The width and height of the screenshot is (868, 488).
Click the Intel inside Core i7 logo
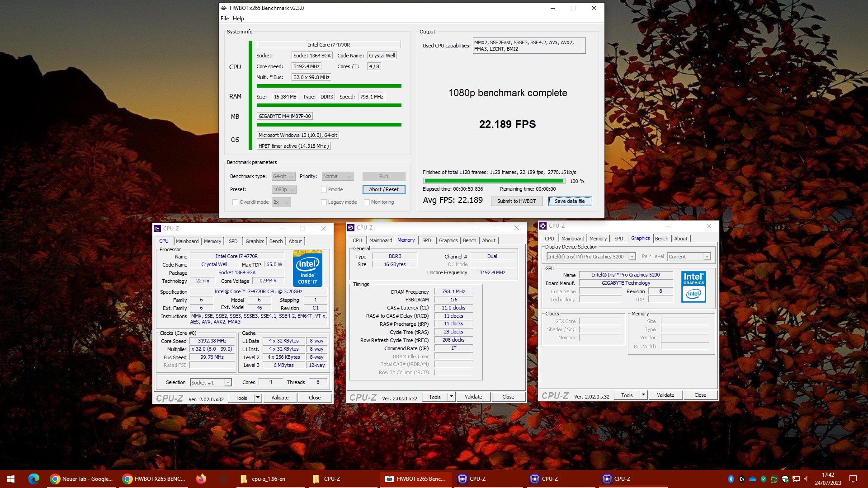point(307,268)
